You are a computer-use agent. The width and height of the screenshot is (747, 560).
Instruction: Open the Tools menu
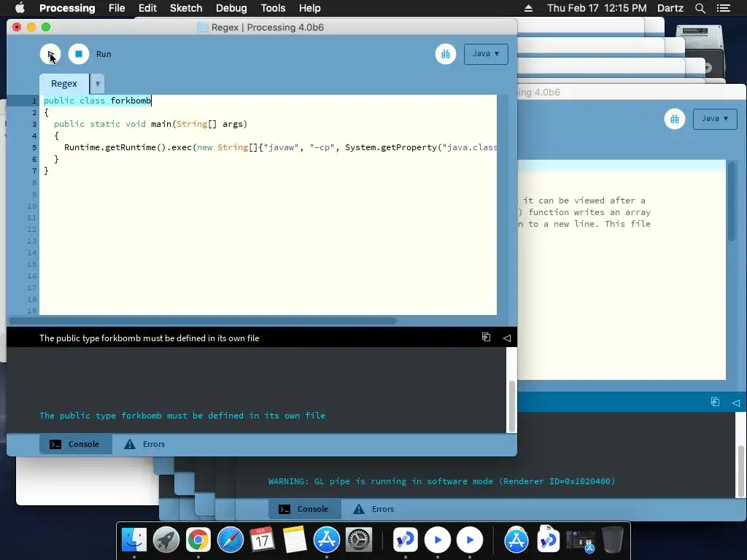click(x=273, y=8)
